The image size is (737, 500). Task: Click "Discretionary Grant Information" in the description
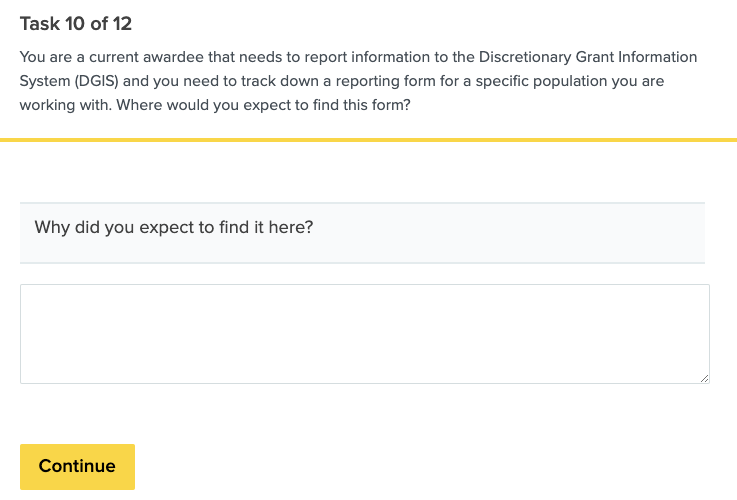click(x=586, y=57)
